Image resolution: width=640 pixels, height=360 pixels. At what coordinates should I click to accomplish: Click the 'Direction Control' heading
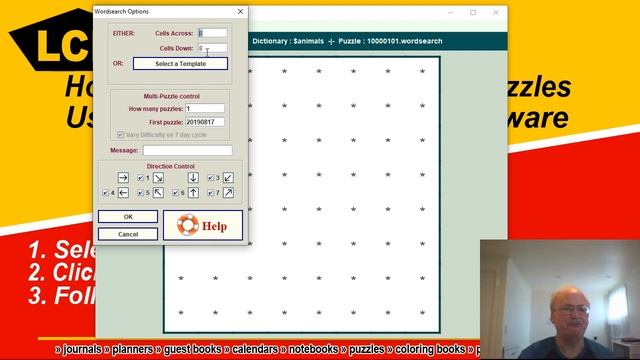(x=171, y=167)
